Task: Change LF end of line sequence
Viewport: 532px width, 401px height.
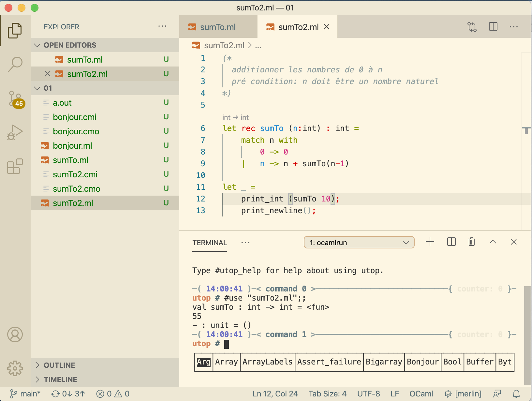Action: (x=395, y=394)
